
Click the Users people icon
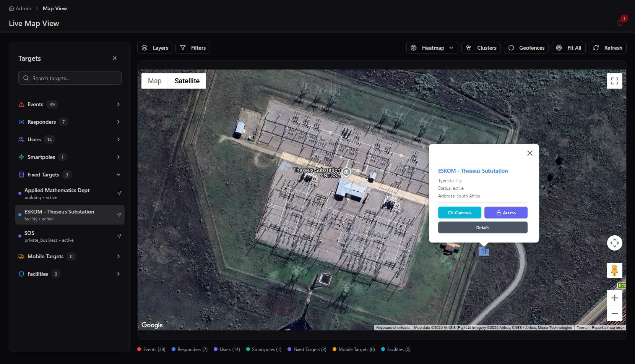click(x=21, y=139)
